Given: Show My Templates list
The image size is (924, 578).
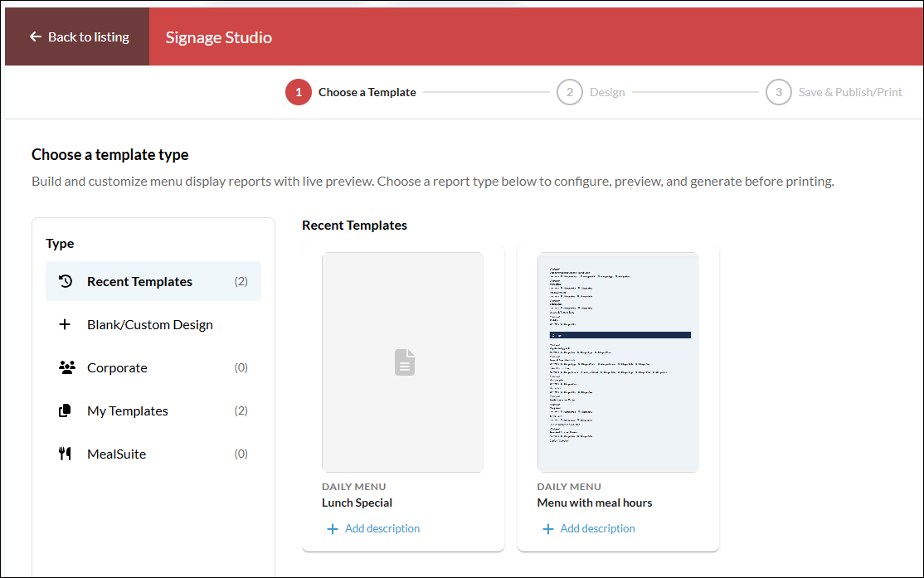Looking at the screenshot, I should [x=153, y=410].
